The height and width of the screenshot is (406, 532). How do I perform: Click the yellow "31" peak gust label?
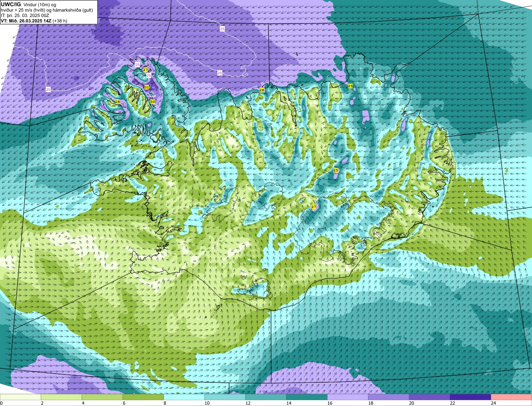point(146,87)
